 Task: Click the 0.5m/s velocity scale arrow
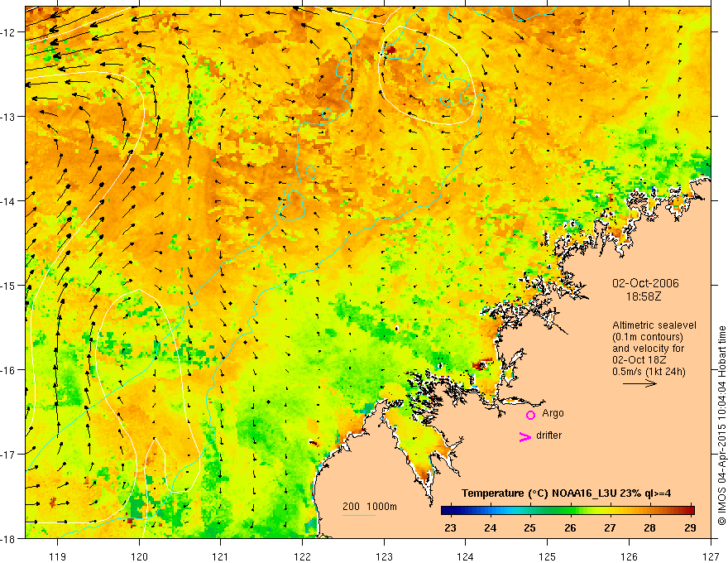point(639,383)
